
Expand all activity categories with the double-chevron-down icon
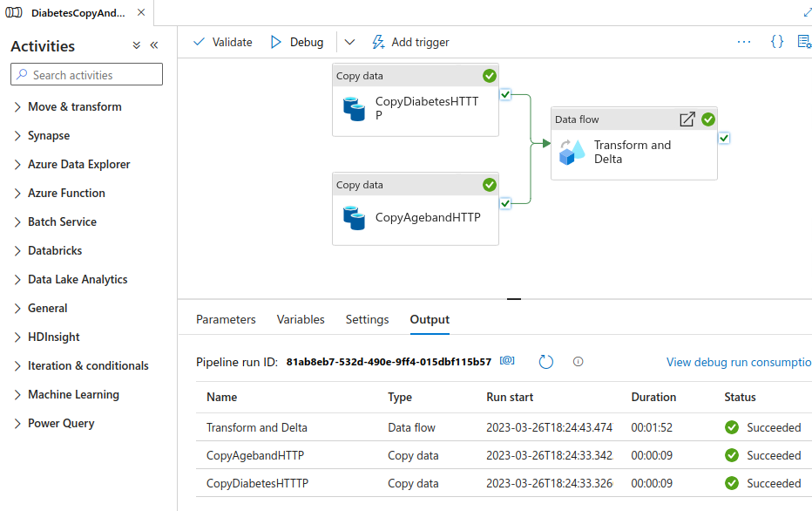tap(136, 45)
